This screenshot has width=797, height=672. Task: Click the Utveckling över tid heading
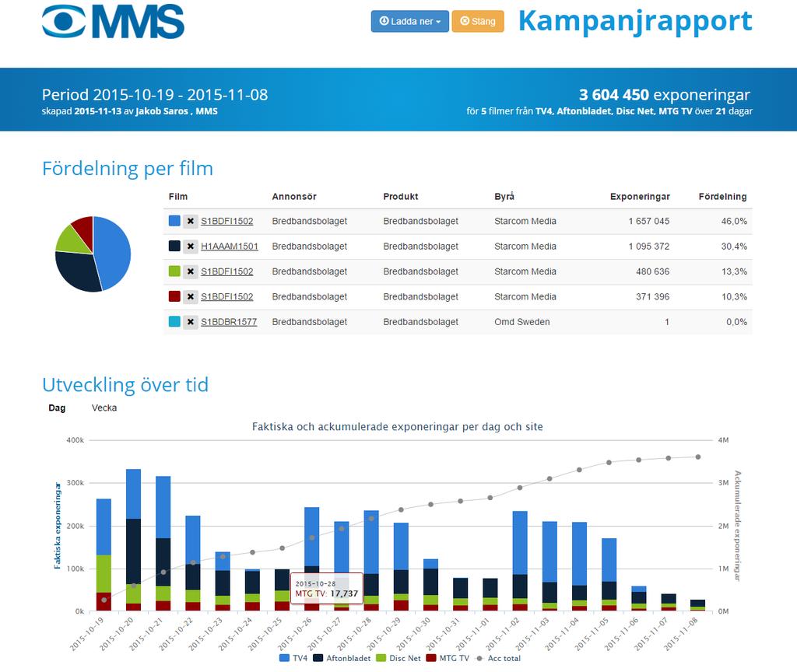click(125, 385)
